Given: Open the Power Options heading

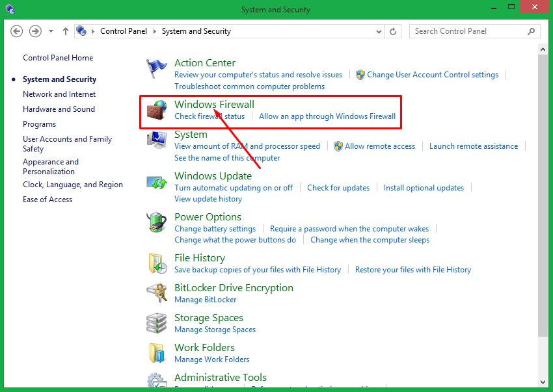Looking at the screenshot, I should tap(208, 217).
